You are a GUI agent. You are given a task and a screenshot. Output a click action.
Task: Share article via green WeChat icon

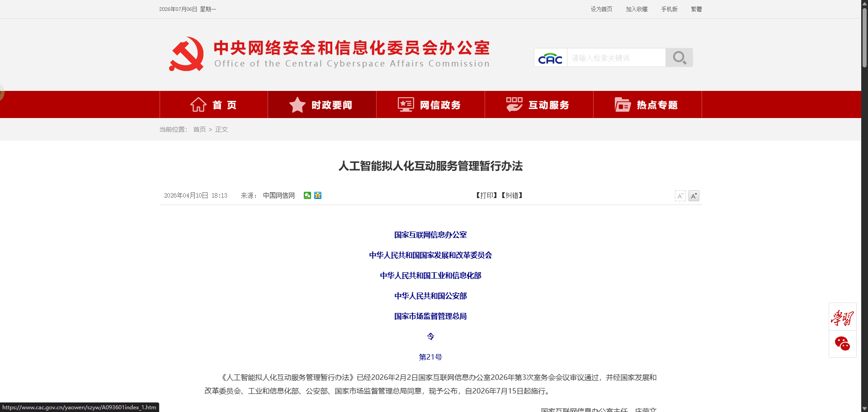(307, 195)
